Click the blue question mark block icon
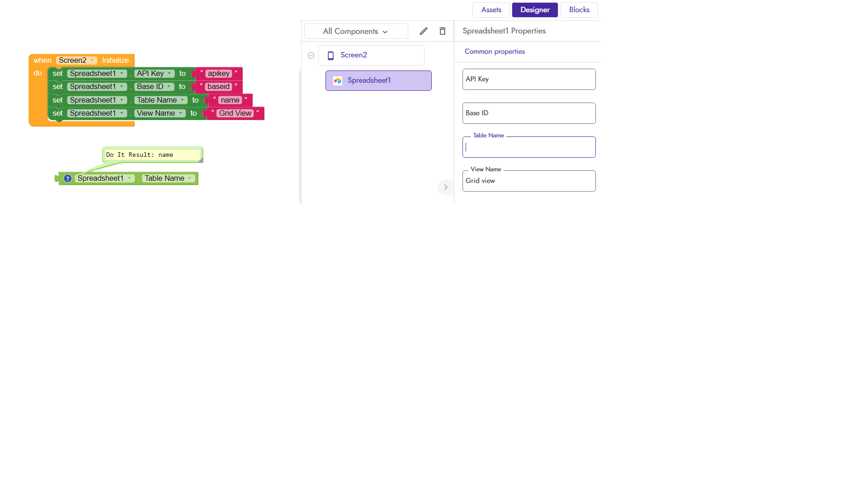This screenshot has width=868, height=488. [x=67, y=178]
